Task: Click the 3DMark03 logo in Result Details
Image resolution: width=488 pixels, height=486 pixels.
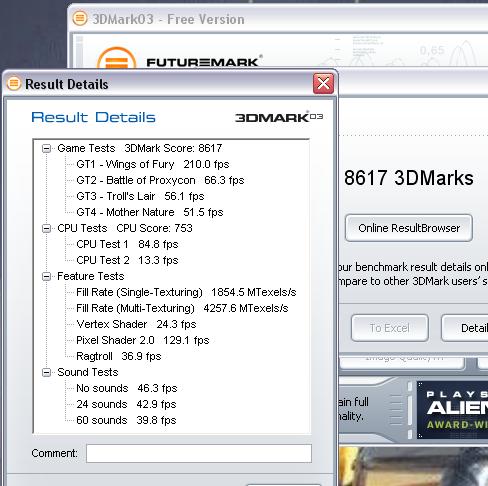Action: click(279, 117)
